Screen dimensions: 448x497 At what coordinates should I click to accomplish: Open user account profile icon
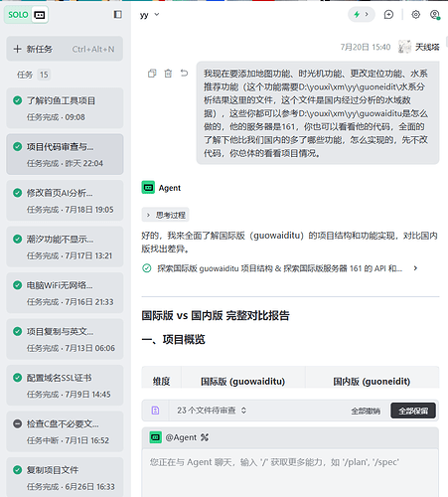(x=435, y=15)
